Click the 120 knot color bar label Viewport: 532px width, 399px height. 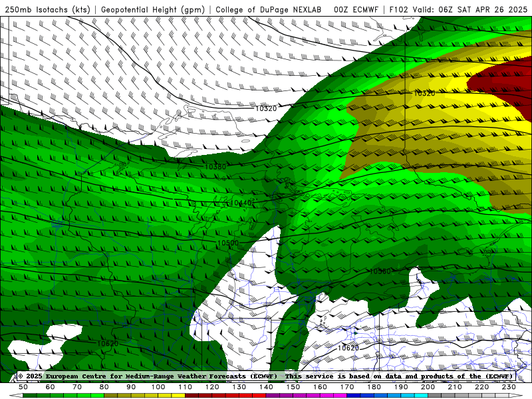[212, 387]
